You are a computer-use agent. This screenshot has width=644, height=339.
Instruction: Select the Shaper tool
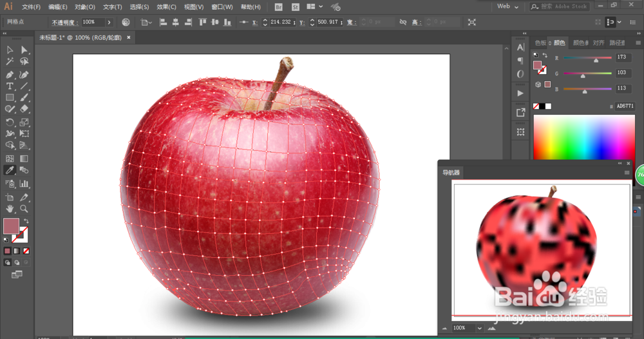[x=10, y=110]
